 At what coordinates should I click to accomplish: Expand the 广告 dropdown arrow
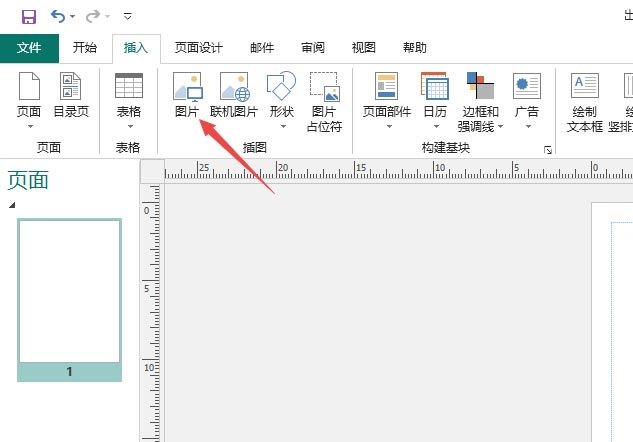click(528, 126)
